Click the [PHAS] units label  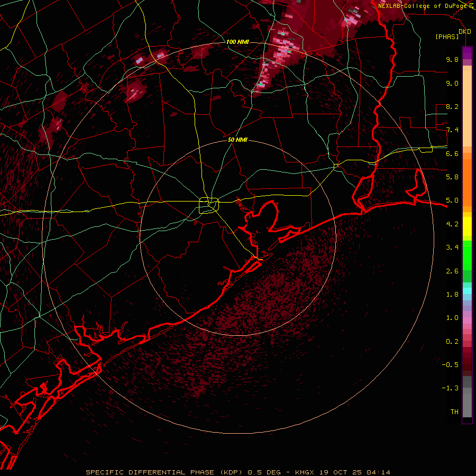[x=447, y=36]
